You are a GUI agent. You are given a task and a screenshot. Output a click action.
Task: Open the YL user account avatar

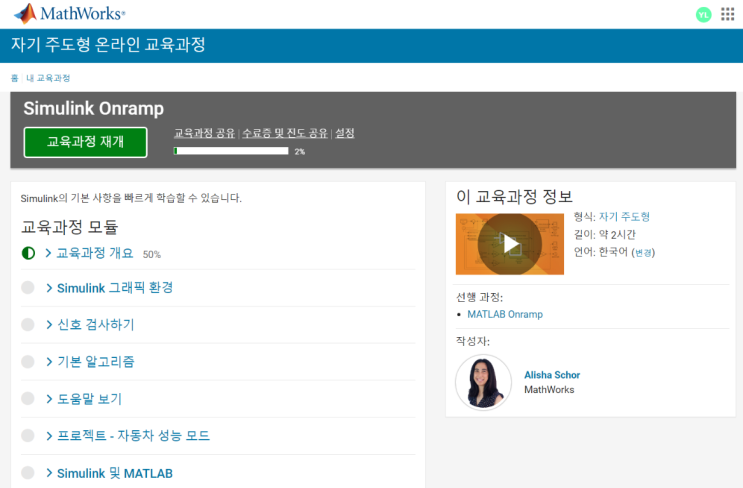[704, 15]
